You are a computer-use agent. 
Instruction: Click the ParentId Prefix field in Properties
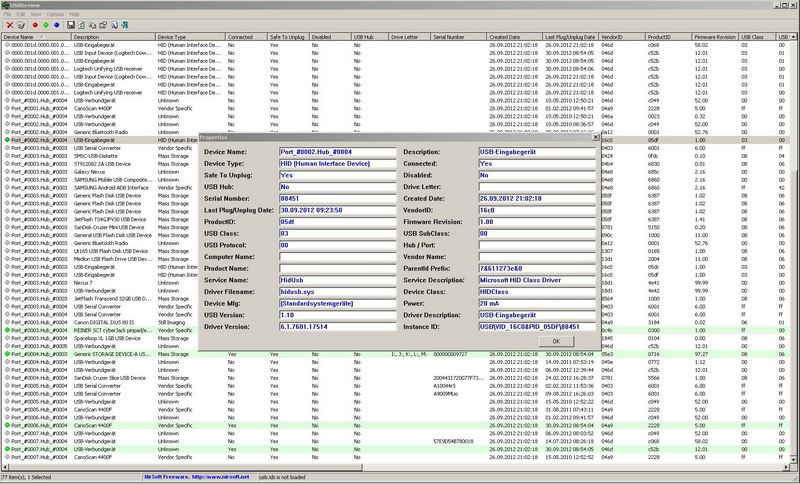click(537, 268)
